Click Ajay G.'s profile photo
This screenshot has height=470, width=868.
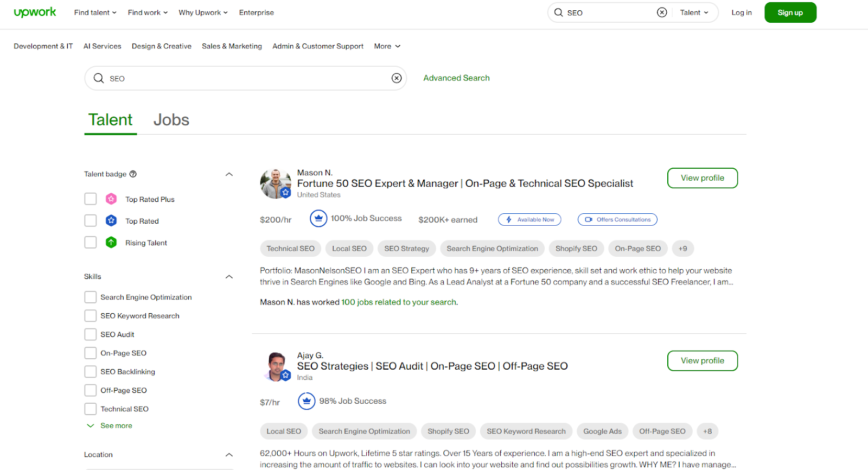pyautogui.click(x=277, y=366)
